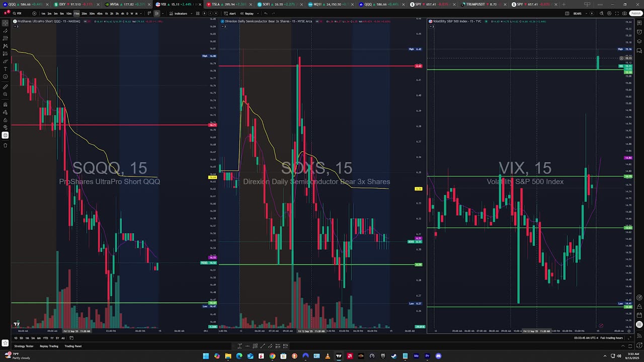The width and height of the screenshot is (644, 362).
Task: Select the YTD date range
Action: tap(45, 338)
